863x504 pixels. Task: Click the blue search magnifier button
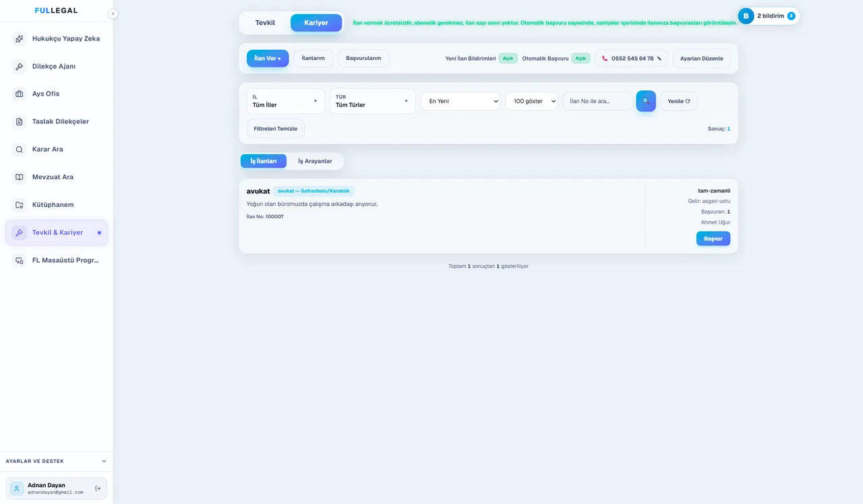point(646,101)
